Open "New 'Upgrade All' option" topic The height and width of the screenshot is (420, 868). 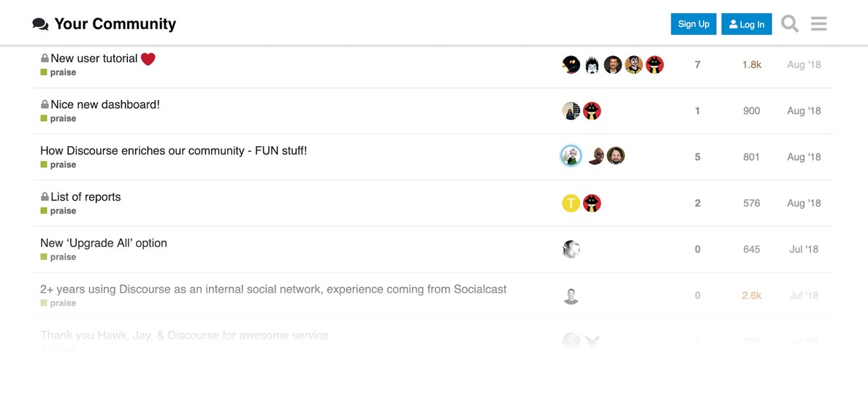click(x=104, y=243)
